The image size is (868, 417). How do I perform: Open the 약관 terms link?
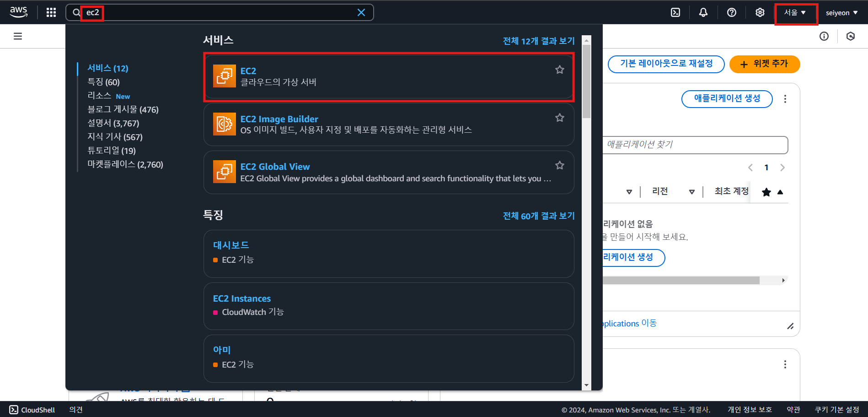[x=793, y=410]
